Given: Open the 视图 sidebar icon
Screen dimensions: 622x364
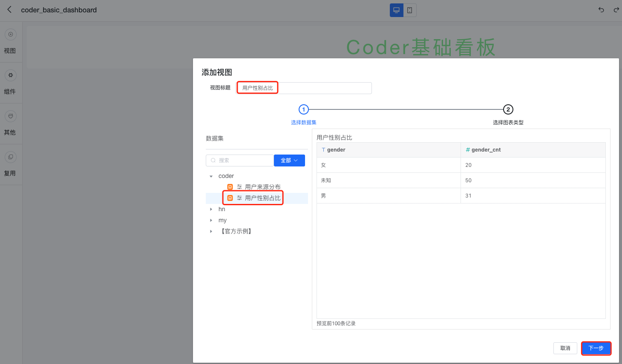Looking at the screenshot, I should (11, 34).
